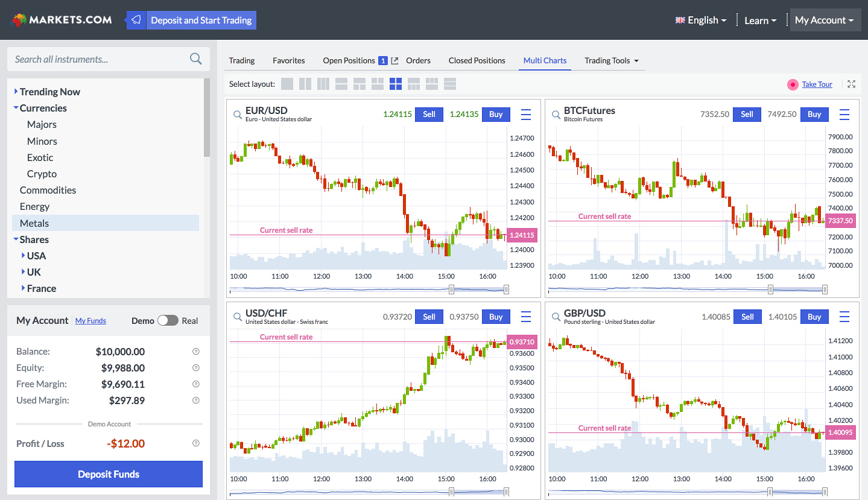Click the magnifier icon beside USD/CHF
Image resolution: width=868 pixels, height=500 pixels.
pyautogui.click(x=237, y=317)
